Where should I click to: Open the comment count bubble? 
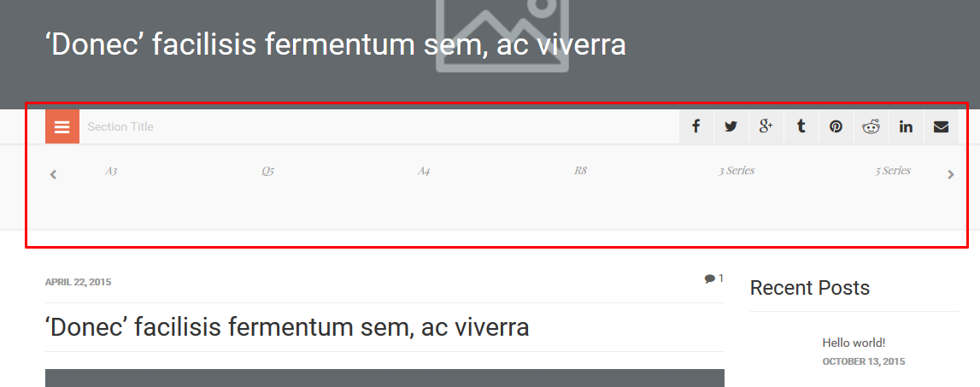coord(713,279)
